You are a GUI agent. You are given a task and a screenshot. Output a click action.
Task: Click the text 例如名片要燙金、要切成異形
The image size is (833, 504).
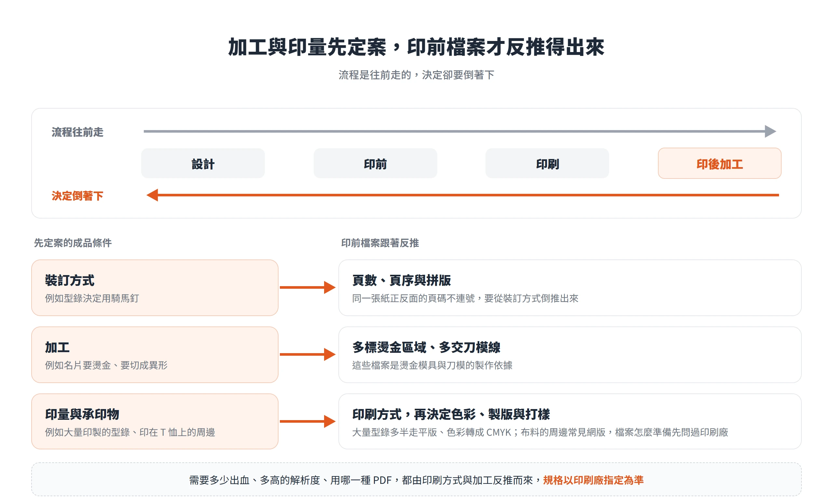click(x=106, y=365)
